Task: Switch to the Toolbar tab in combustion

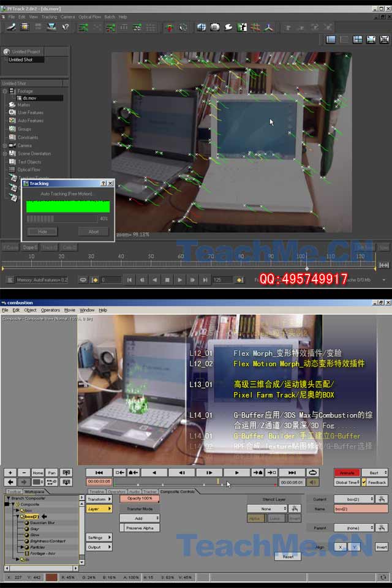Action: [x=14, y=491]
